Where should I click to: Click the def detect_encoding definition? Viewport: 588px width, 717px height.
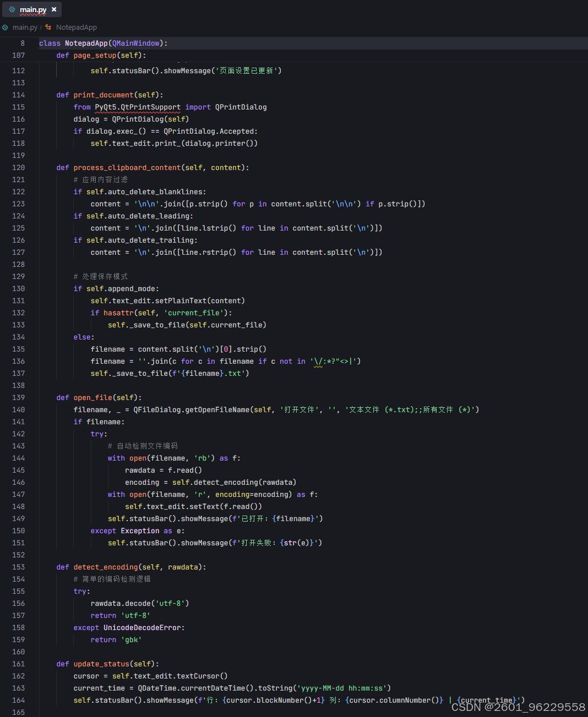131,567
